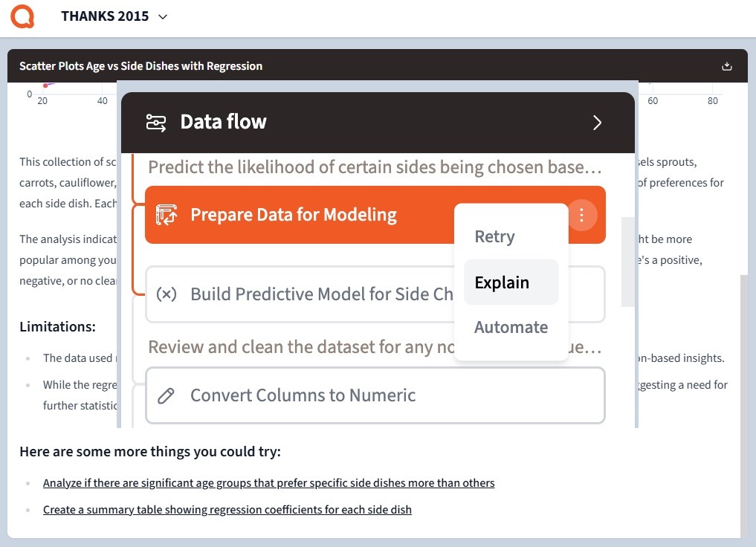
Task: Collapse Data flow panel with chevron arrow
Action: coord(597,123)
